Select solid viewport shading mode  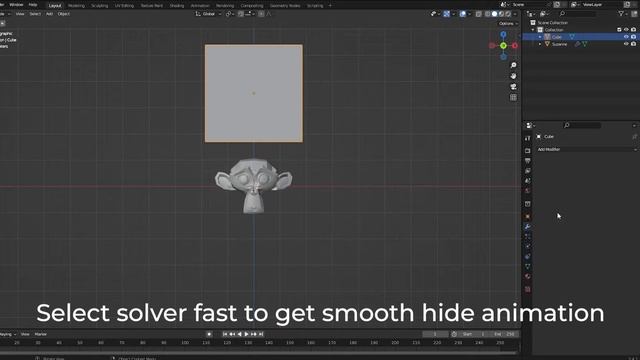pyautogui.click(x=495, y=14)
